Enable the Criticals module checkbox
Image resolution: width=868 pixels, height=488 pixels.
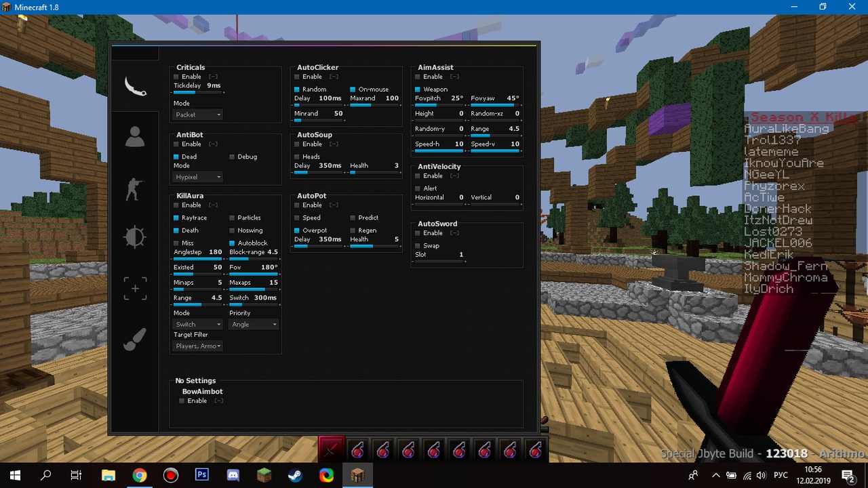[176, 77]
